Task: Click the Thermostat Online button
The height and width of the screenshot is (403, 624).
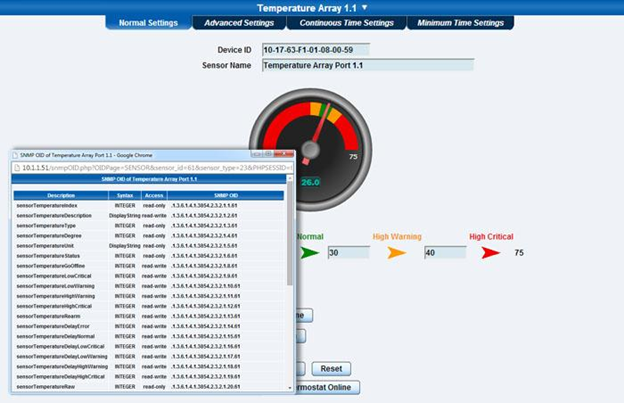Action: tap(325, 387)
